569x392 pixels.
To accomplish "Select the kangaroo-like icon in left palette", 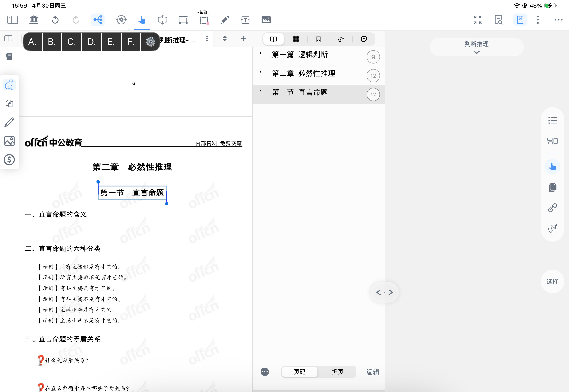I will pos(9,85).
